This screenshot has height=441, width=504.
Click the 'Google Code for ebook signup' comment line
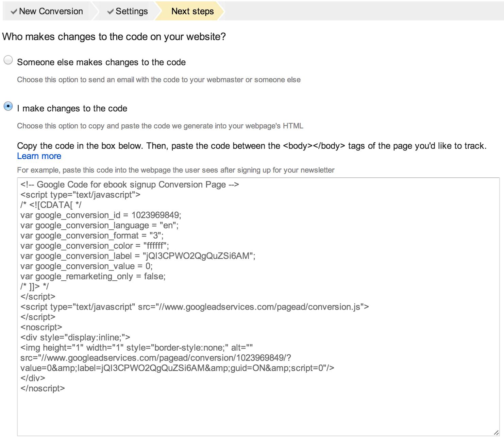[x=130, y=185]
